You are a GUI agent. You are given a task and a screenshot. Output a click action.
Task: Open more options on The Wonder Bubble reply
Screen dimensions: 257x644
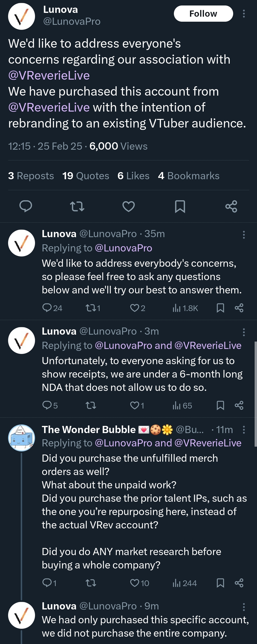pos(244,430)
